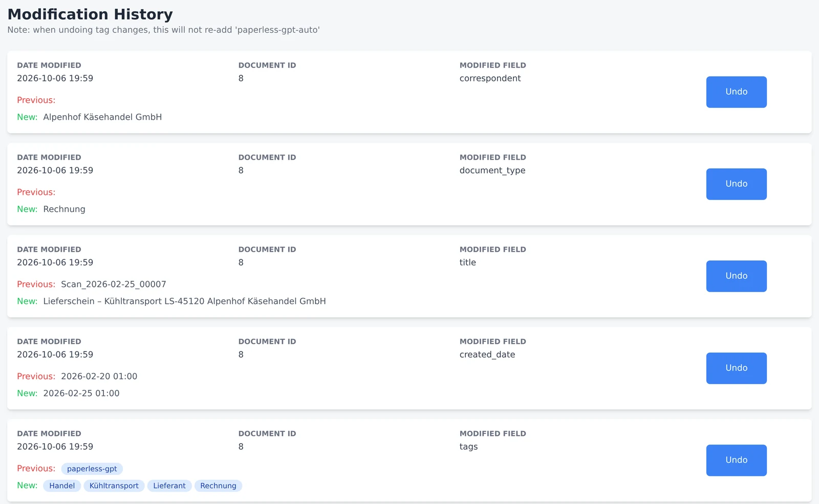Click the document ID in title card
The image size is (819, 504).
tap(241, 262)
